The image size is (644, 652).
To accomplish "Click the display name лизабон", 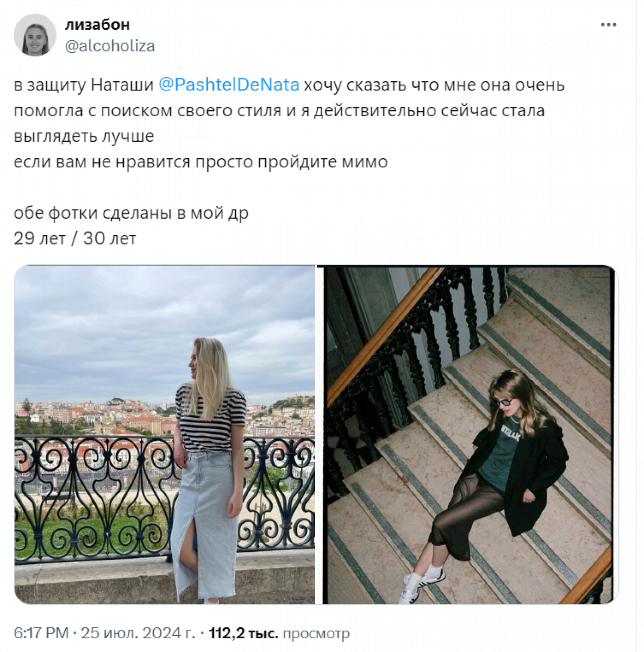I will (x=97, y=25).
